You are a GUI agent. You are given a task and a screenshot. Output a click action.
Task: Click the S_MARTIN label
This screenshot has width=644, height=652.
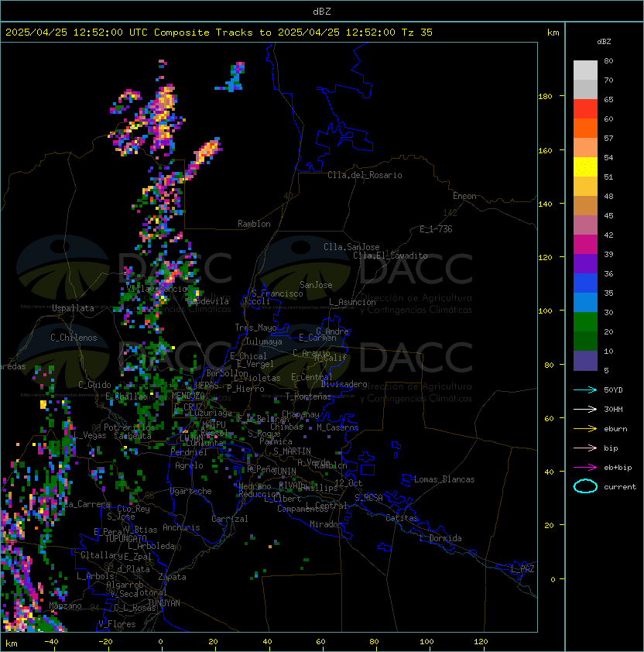pos(292,451)
